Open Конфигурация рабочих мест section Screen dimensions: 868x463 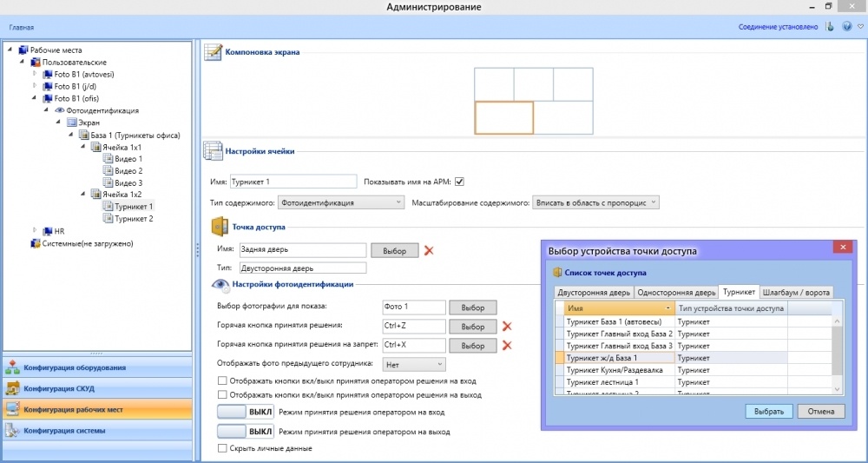click(97, 410)
